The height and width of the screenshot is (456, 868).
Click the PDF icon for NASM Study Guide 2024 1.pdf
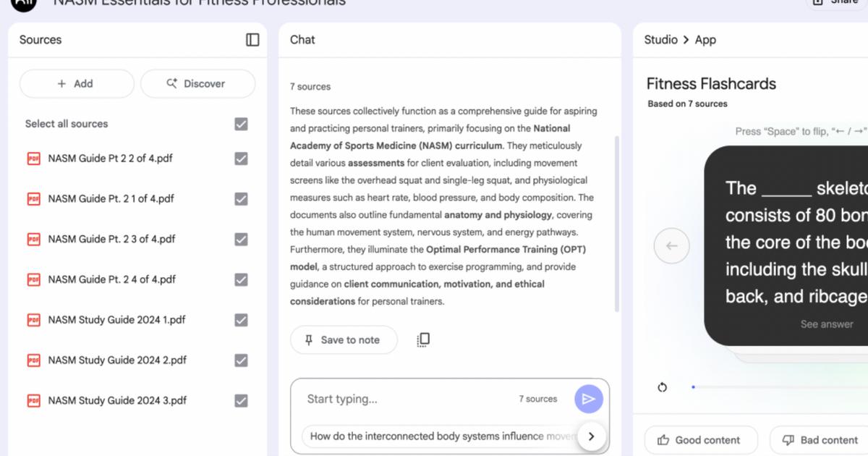(x=33, y=320)
